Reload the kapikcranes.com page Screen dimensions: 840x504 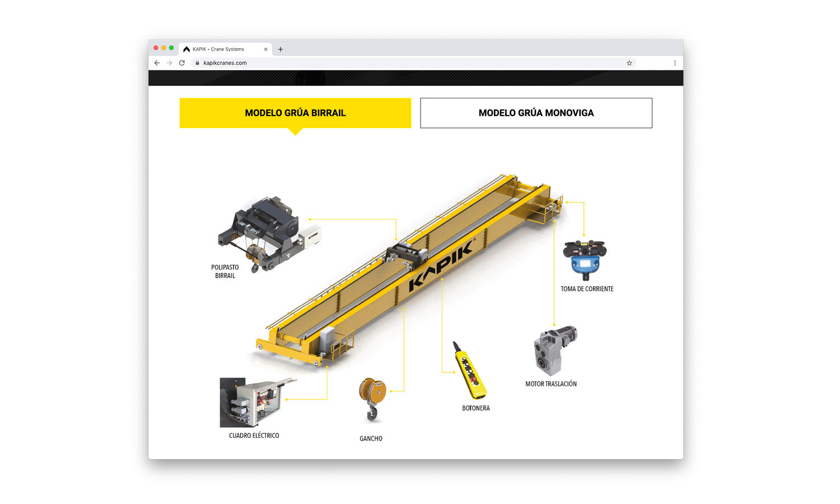(x=181, y=63)
